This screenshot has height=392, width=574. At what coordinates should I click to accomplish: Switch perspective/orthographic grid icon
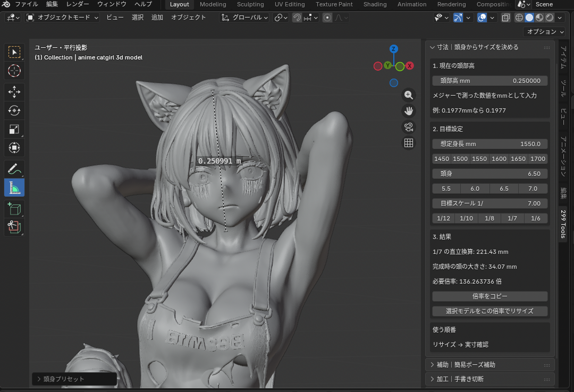(x=409, y=143)
